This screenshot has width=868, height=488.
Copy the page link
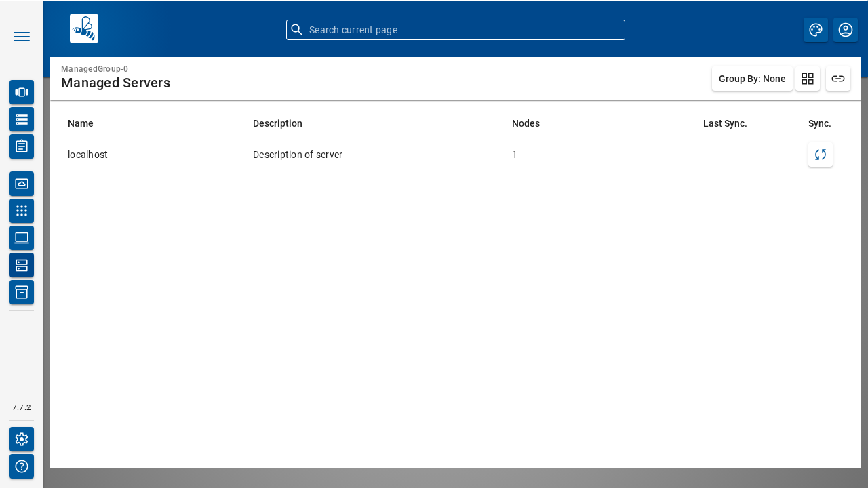coord(838,79)
